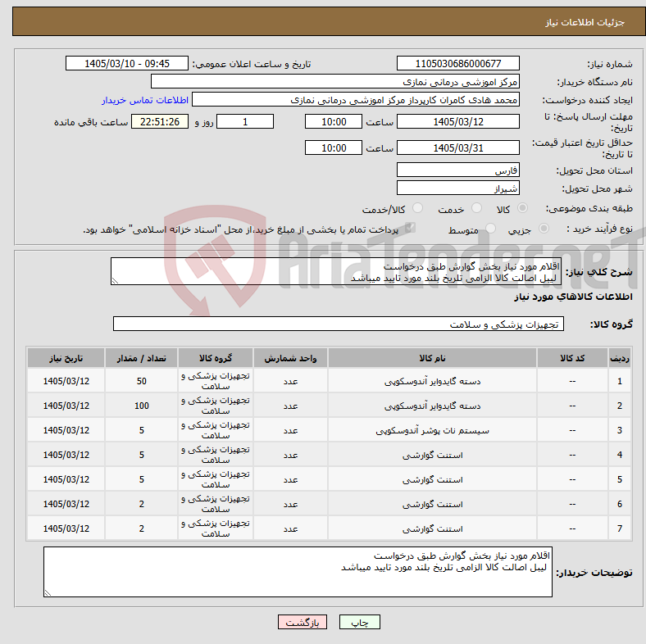Click the response deadline hour field
This screenshot has height=644, width=646.
(334, 121)
